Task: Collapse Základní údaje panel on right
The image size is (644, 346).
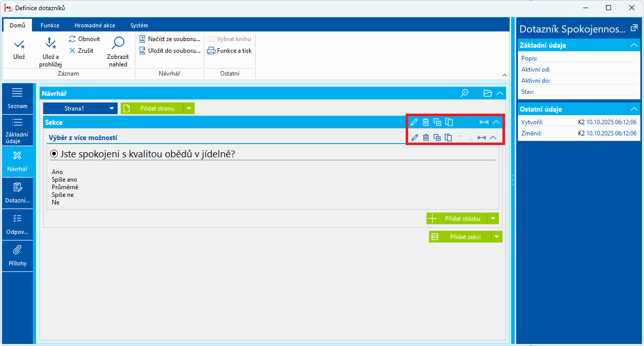Action: tap(634, 45)
